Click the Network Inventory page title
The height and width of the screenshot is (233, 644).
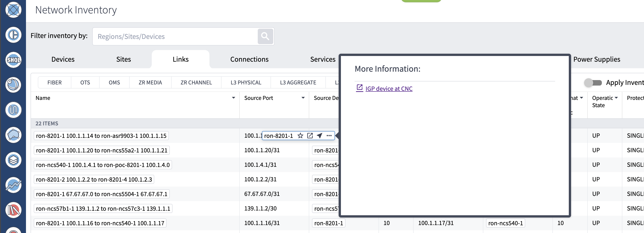[x=76, y=10]
